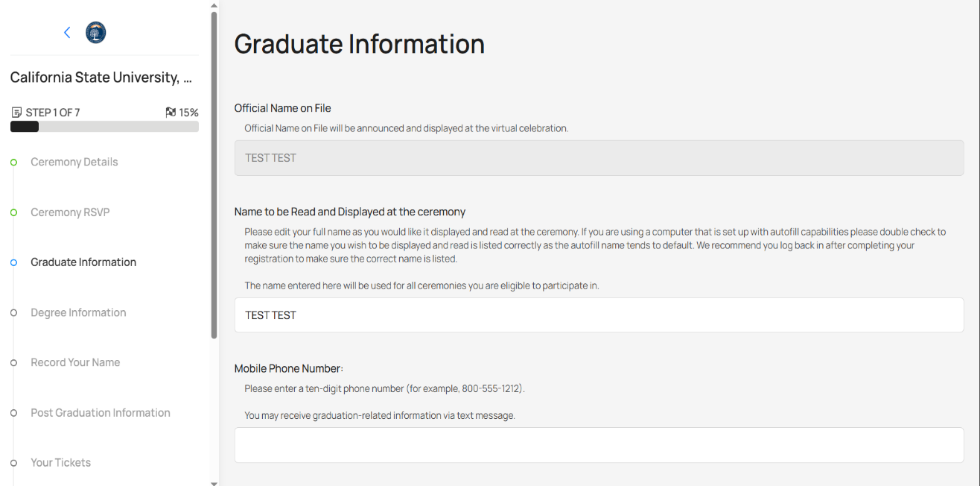Click the Official Name on File field
Image resolution: width=980 pixels, height=486 pixels.
pos(599,159)
